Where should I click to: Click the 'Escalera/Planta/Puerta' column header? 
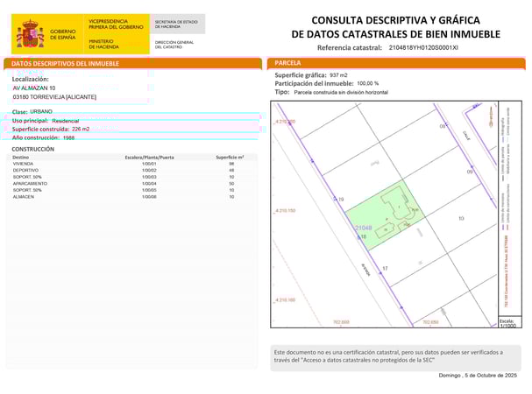[x=149, y=158]
